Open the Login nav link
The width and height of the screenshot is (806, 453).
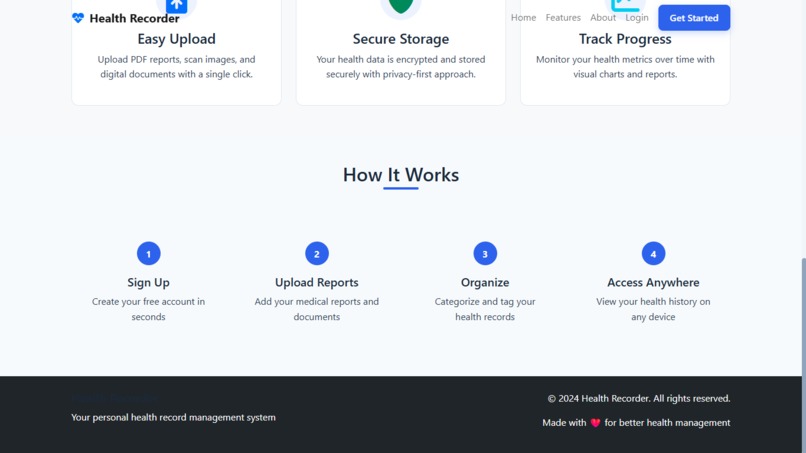click(637, 17)
